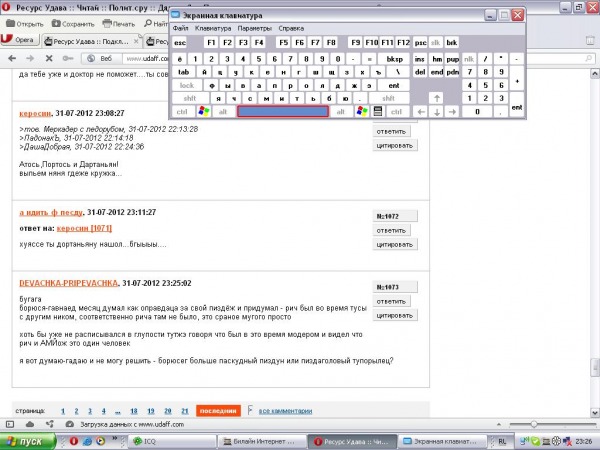Toggle the left alt key on the on-screen keyboard
The height and width of the screenshot is (450, 600).
(223, 112)
